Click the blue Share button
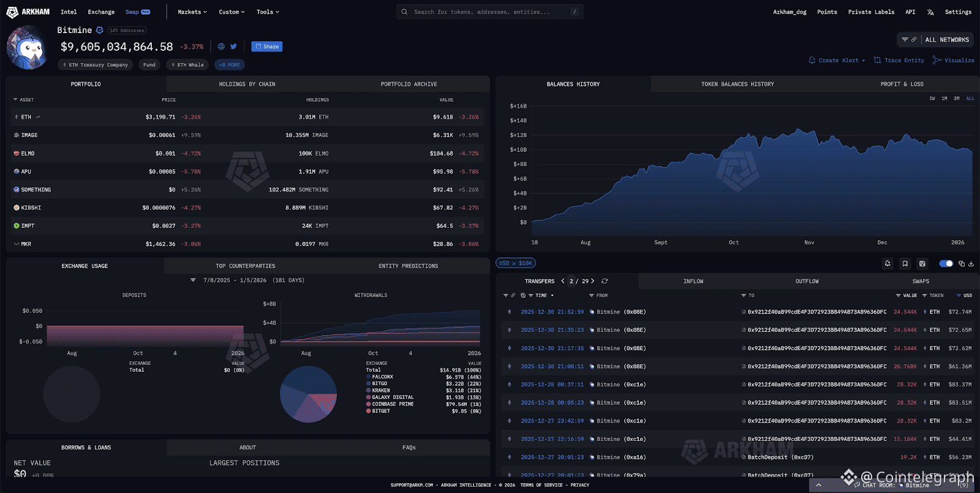980x493 pixels. click(267, 47)
